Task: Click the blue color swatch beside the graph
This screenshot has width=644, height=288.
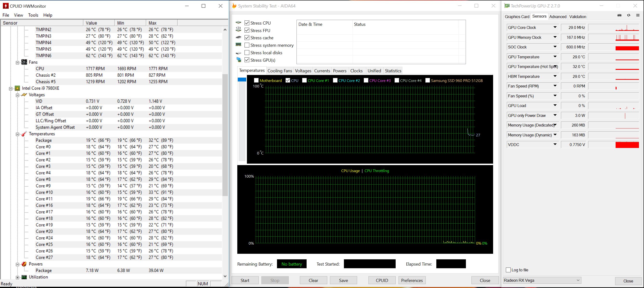Action: [242, 80]
